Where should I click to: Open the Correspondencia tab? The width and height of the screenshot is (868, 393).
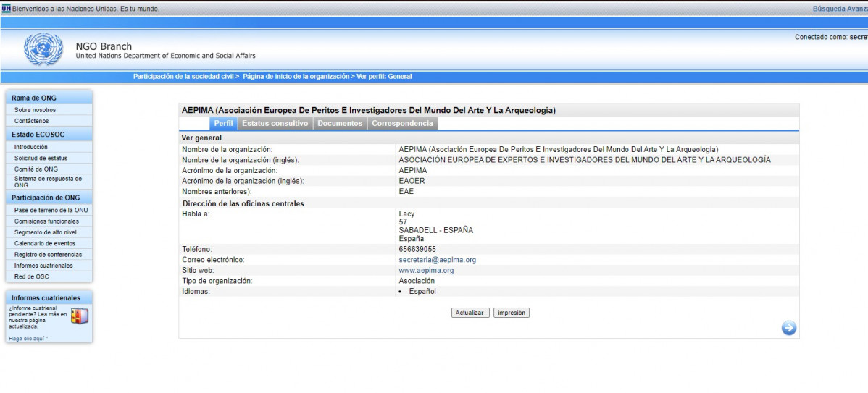click(402, 123)
